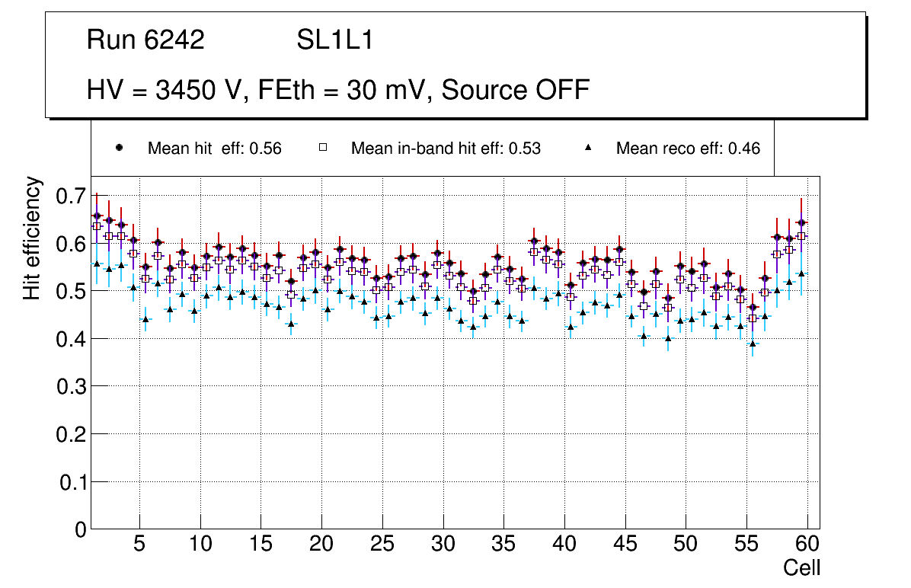
Task: Click the y-axis tick label 0.7
Action: click(x=71, y=197)
